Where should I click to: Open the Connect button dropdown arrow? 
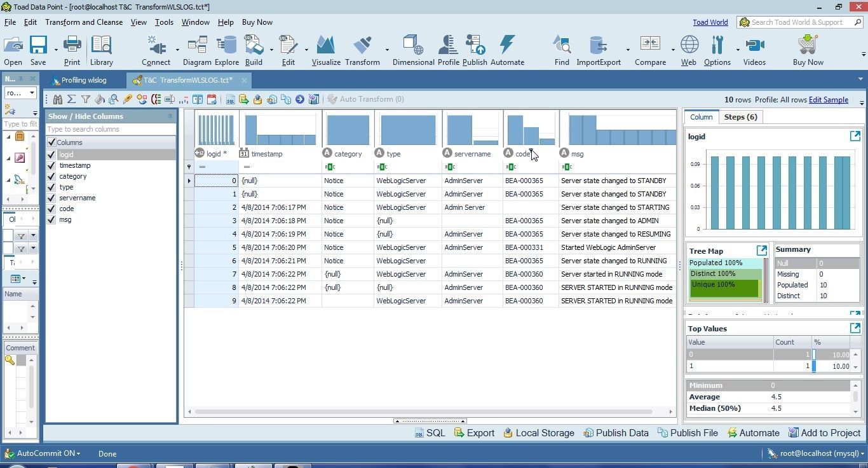coord(177,50)
